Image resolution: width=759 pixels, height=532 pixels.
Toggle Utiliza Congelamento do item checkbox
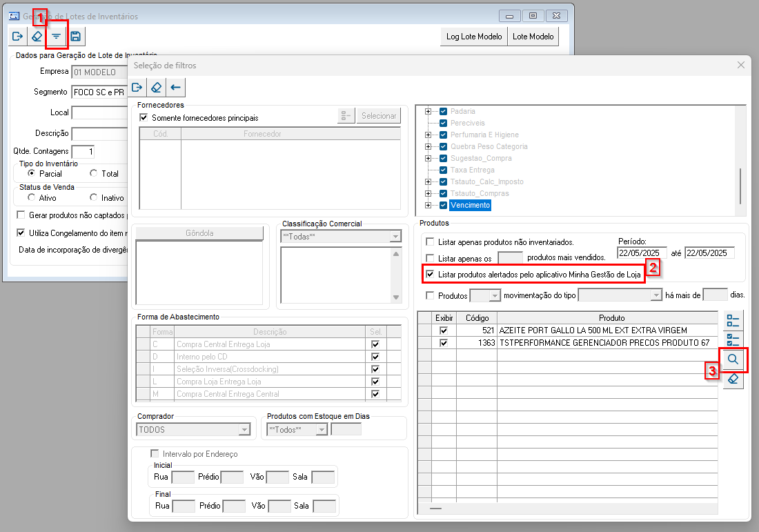[x=21, y=233]
